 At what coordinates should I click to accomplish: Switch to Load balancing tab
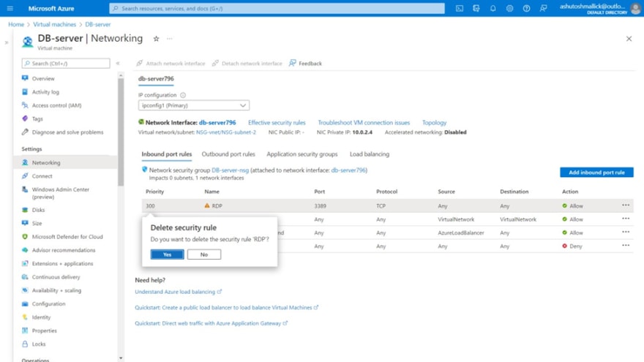pos(370,154)
